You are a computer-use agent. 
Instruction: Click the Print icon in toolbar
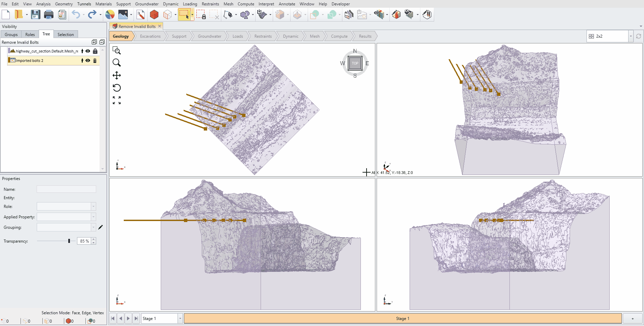49,14
